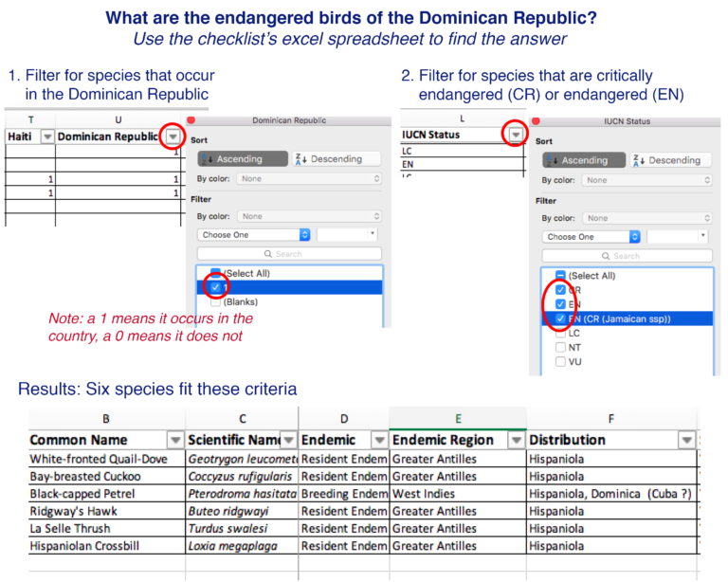Close the Dominican Republic filter panel

(191, 120)
